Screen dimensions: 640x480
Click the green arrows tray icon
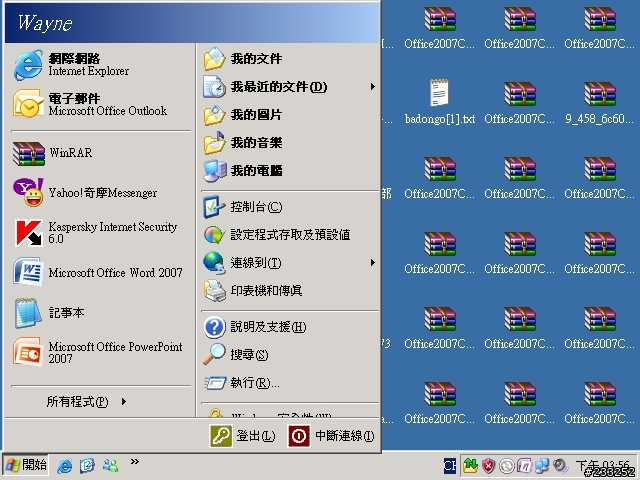tap(470, 465)
